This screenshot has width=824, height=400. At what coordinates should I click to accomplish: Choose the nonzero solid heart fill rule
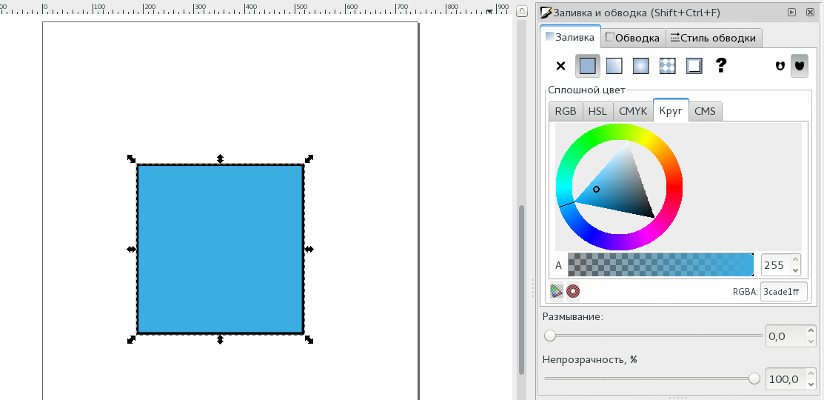799,66
